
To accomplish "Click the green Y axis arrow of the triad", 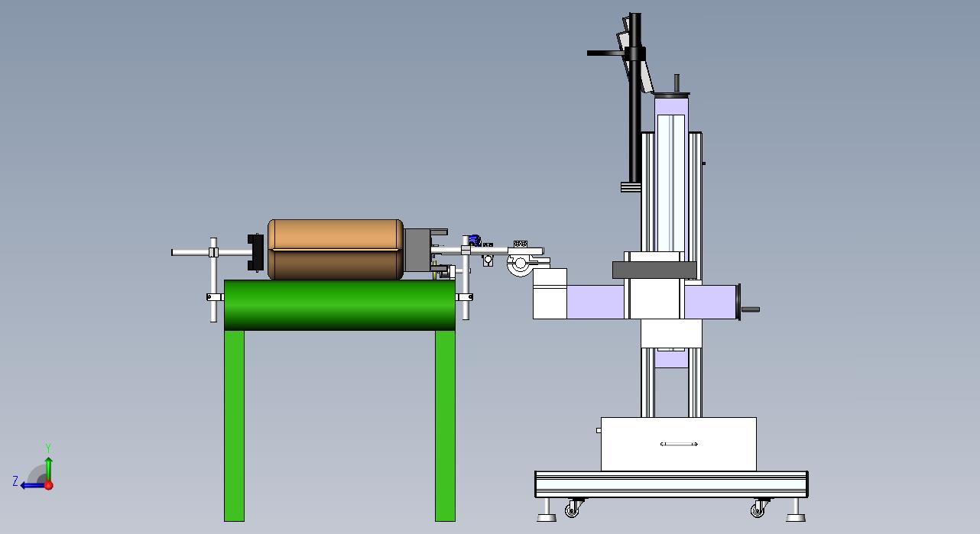I will tap(48, 468).
